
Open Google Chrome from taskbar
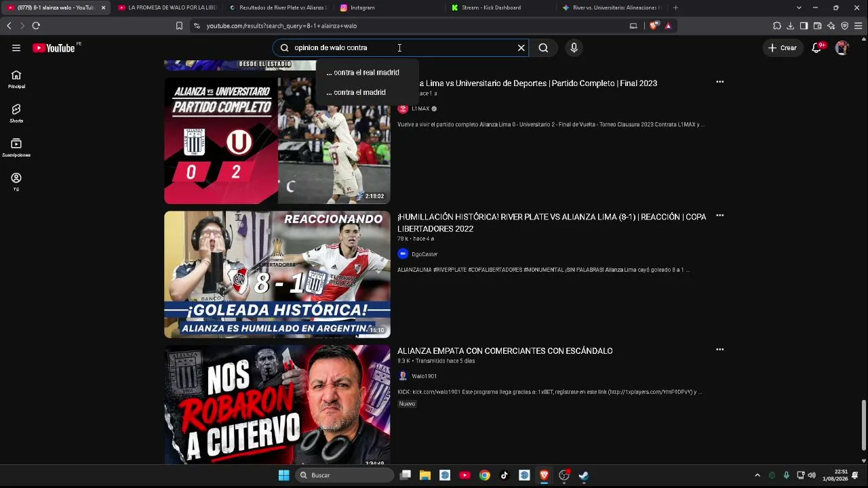pyautogui.click(x=484, y=475)
